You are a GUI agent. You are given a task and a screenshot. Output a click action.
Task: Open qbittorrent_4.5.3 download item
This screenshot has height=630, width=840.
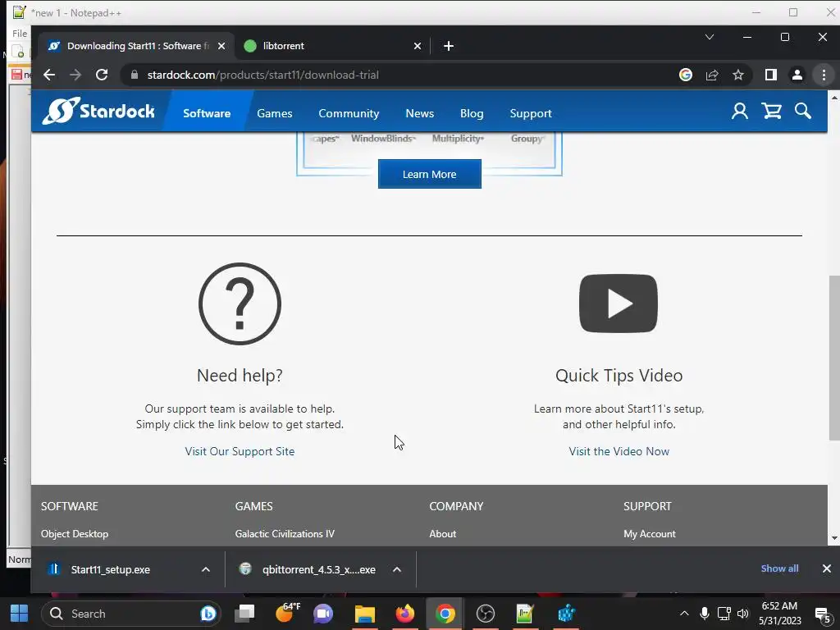318,569
